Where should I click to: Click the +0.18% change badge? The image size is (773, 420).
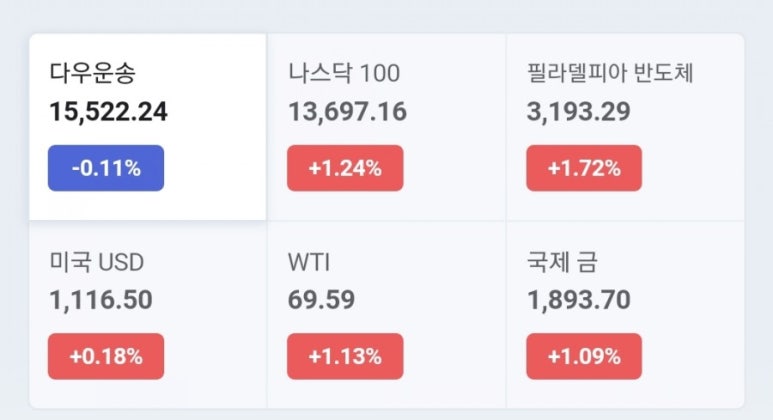click(x=106, y=356)
